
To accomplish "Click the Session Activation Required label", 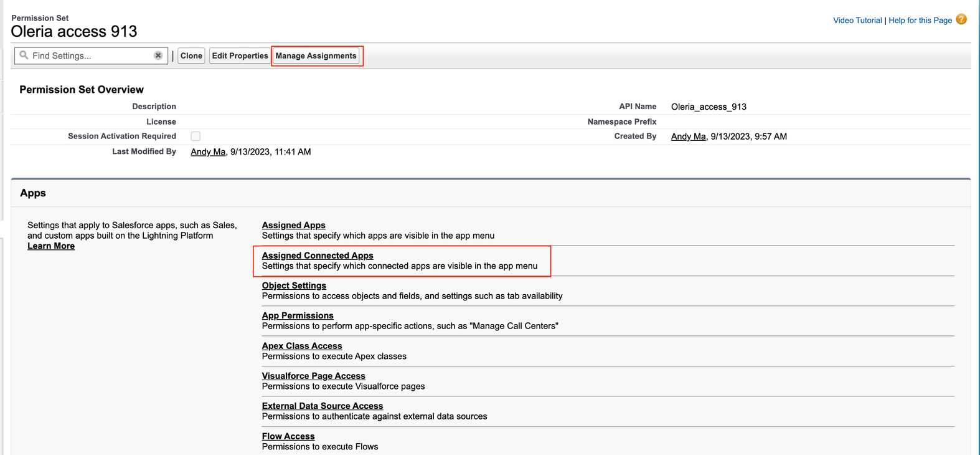I will [x=122, y=136].
